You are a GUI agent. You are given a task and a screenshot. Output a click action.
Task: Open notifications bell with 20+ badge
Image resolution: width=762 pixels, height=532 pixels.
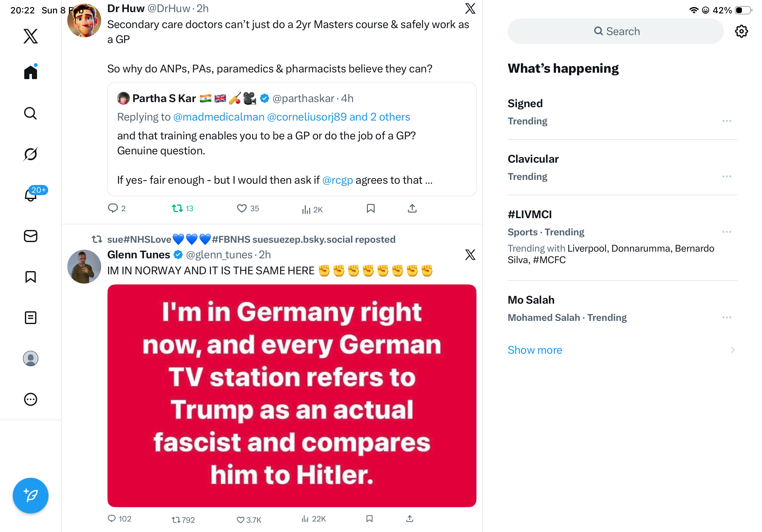pos(31,195)
